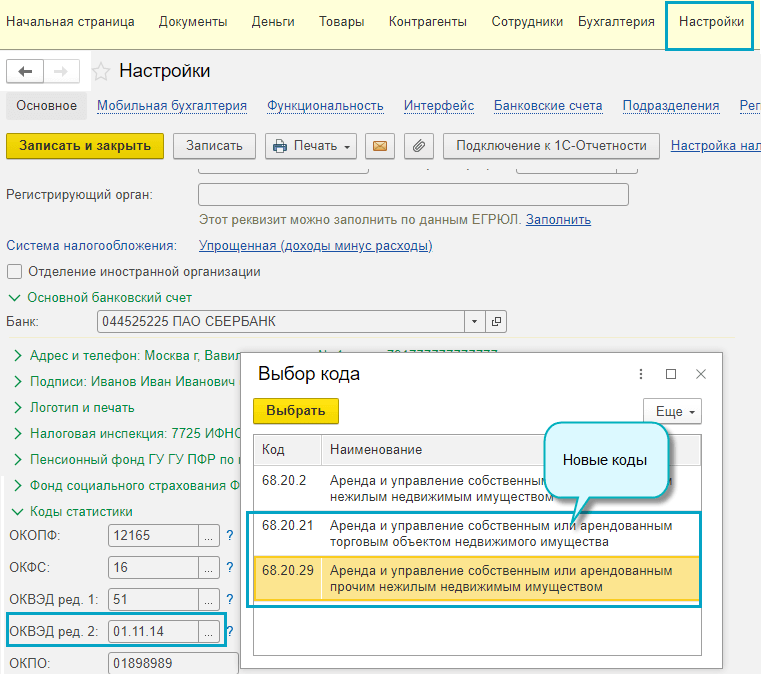Click the envelope email icon
Screen dimensions: 761x674
[379, 146]
